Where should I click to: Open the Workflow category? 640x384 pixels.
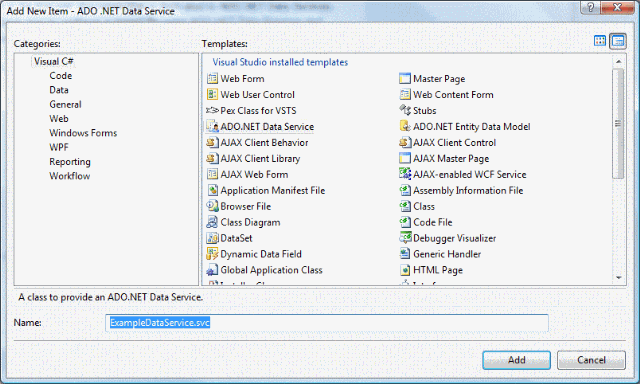pos(69,176)
